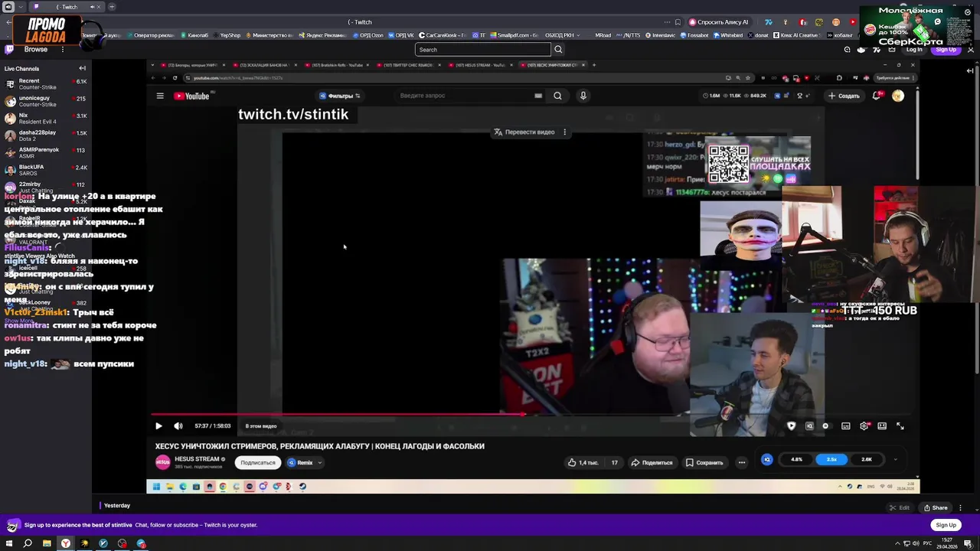Open the video's more actions menu
Screen dimensions: 980x551
pyautogui.click(x=741, y=462)
